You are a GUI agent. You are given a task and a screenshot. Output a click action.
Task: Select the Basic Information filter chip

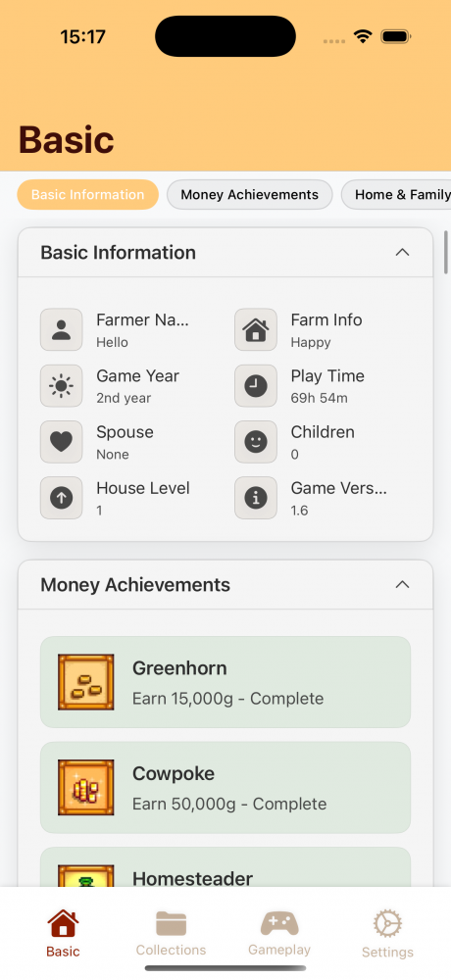pos(87,194)
